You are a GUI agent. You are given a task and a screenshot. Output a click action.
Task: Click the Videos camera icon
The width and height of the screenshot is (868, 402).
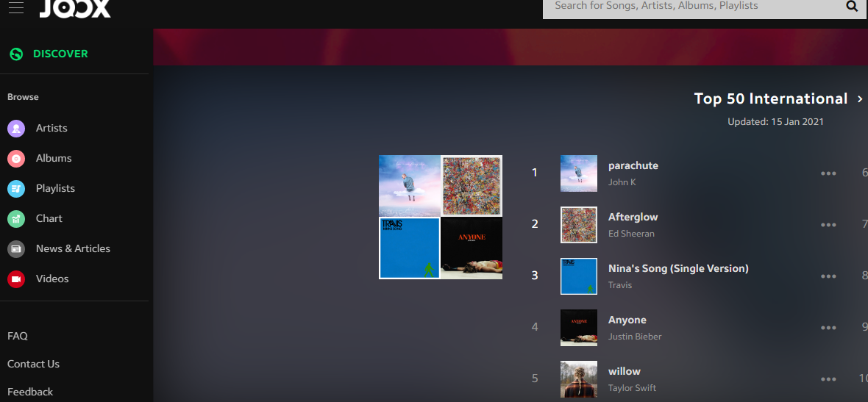16,279
